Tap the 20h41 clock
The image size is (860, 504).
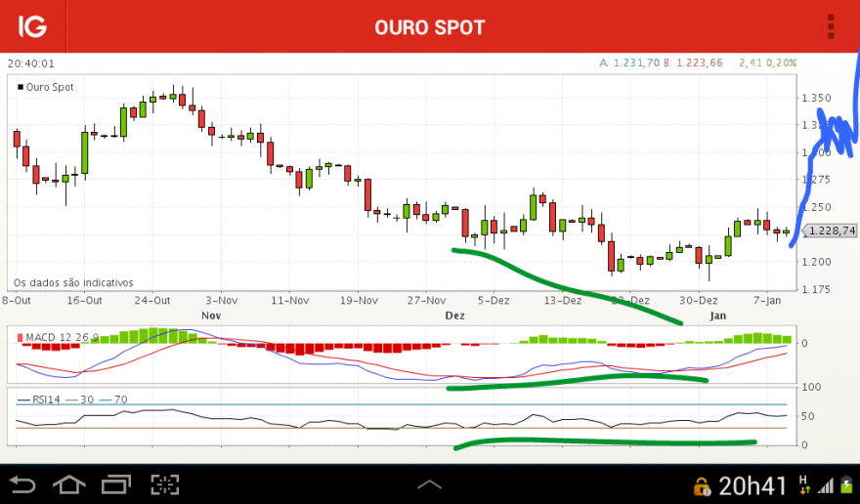tap(752, 485)
